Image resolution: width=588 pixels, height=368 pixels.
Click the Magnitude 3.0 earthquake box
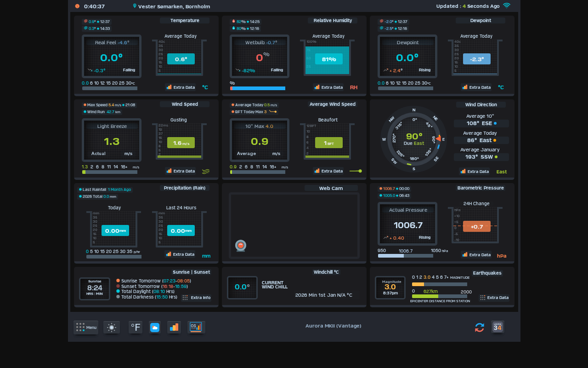[390, 287]
